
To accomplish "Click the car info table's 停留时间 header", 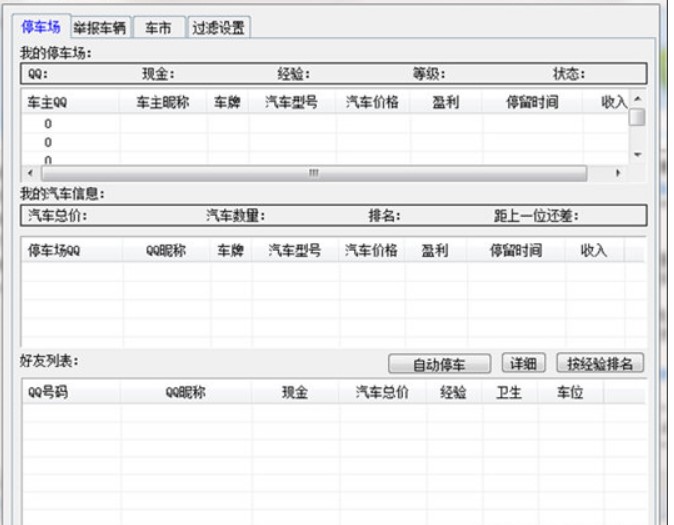I will click(516, 250).
